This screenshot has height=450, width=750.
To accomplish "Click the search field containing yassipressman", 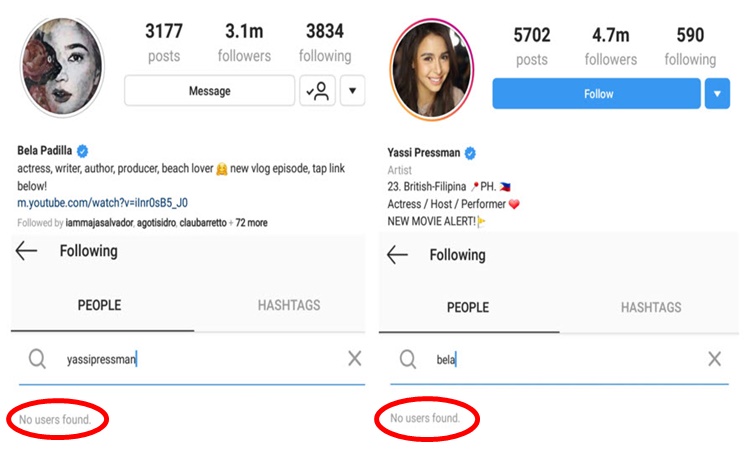I will click(x=200, y=359).
